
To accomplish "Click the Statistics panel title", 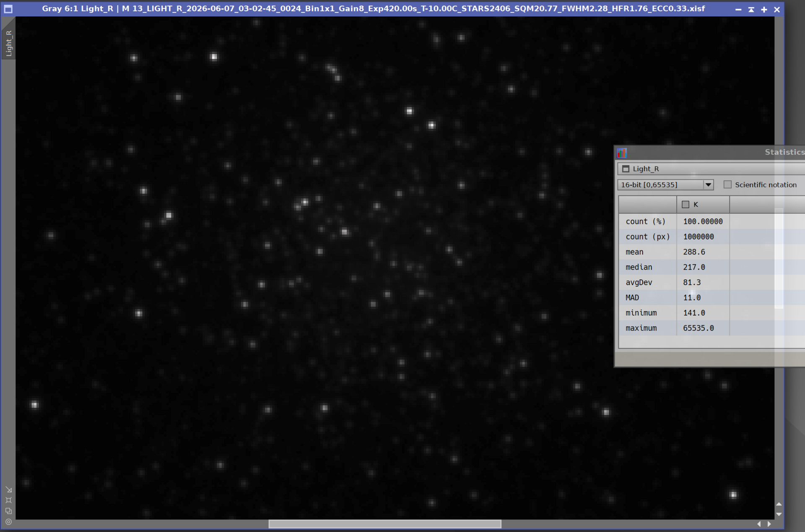I will [x=784, y=152].
